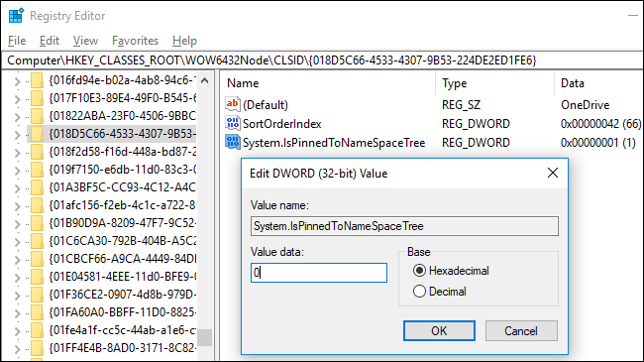
Task: Click the System.IsPinnedToNameSpaceTree DWORD icon
Action: pyautogui.click(x=233, y=142)
